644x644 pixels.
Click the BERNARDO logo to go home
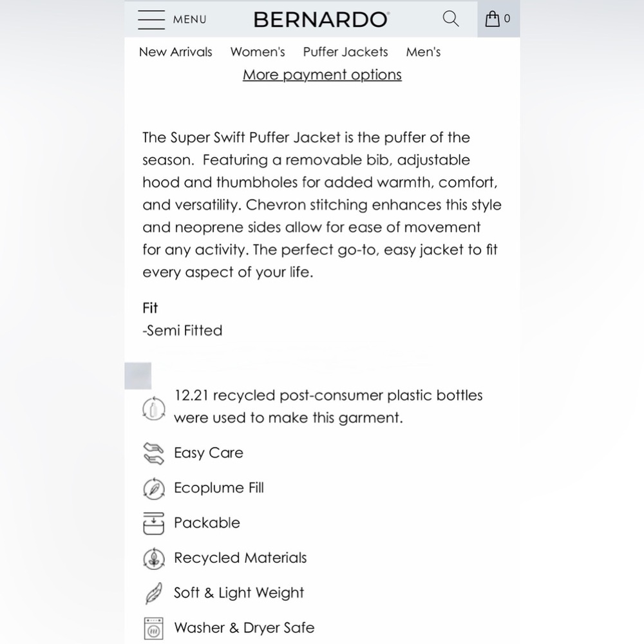(x=321, y=19)
